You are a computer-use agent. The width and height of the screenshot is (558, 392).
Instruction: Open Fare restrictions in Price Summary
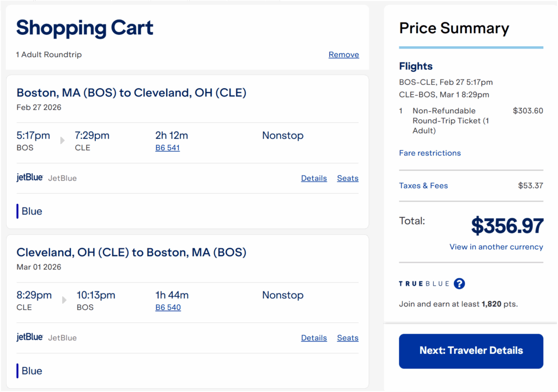[430, 153]
